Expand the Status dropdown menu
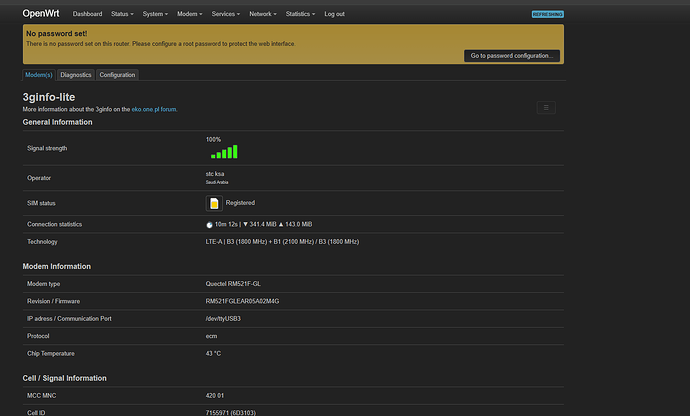This screenshot has width=690, height=416. 123,14
